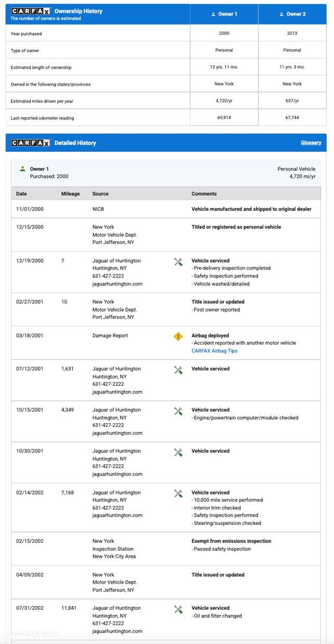This screenshot has height=644, width=334.
Task: Click the green Owner 1 person icon
Action: 22,169
